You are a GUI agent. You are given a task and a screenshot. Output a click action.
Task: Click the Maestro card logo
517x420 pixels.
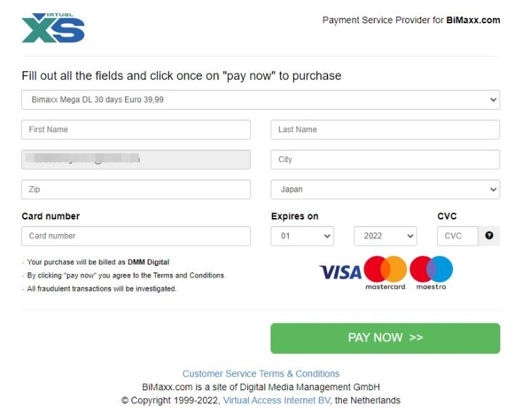click(x=431, y=270)
